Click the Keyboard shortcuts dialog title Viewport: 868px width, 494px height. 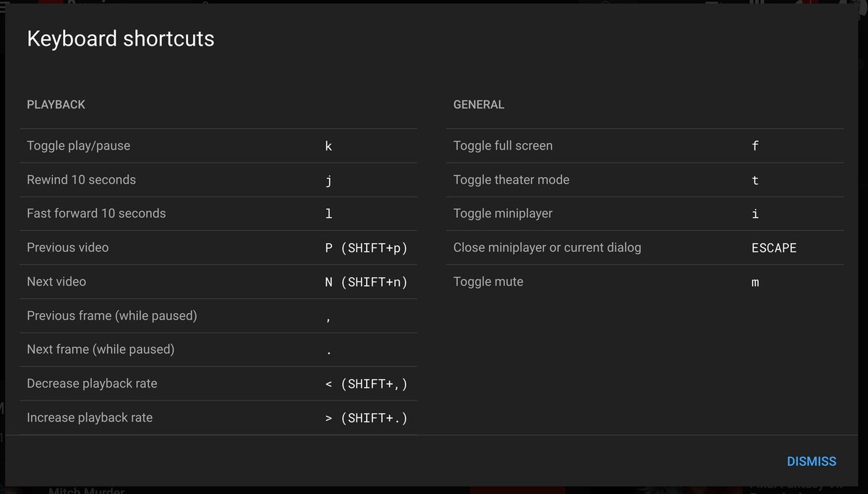(121, 38)
